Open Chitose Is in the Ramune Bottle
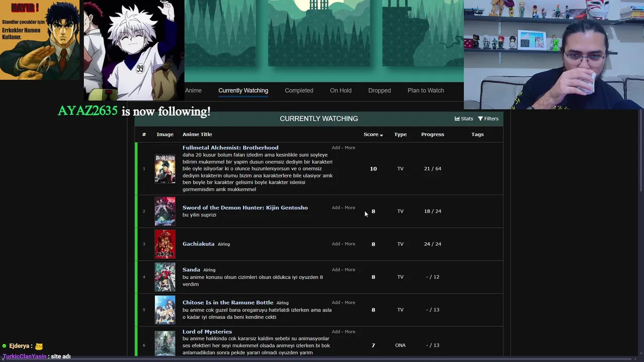The image size is (644, 362). pos(228,303)
